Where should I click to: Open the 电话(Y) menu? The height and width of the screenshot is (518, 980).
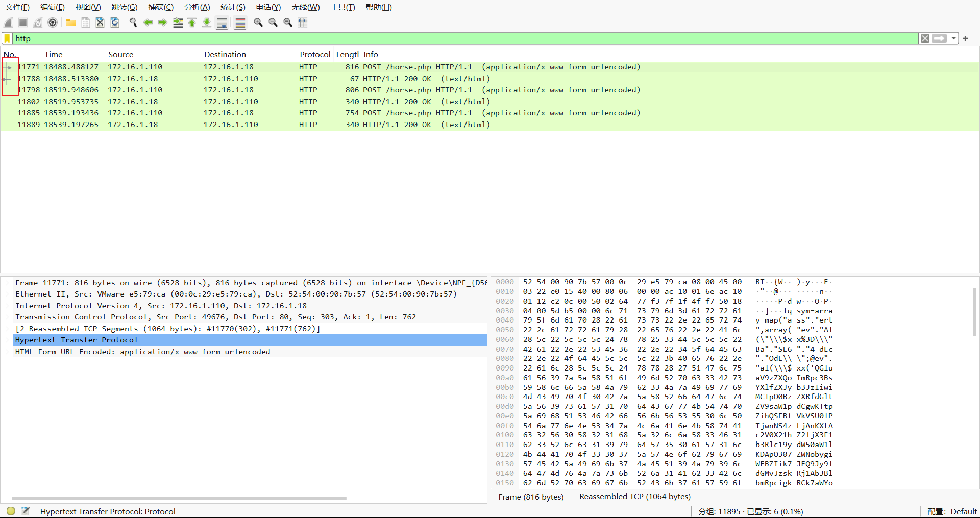[268, 7]
